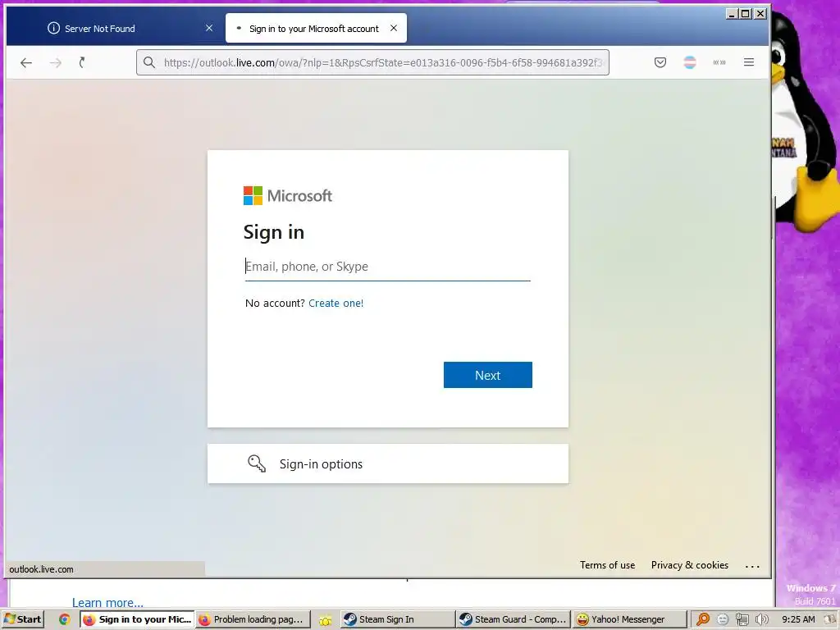Click the Sign in heading text
Screen dimensions: 840x630
point(274,232)
